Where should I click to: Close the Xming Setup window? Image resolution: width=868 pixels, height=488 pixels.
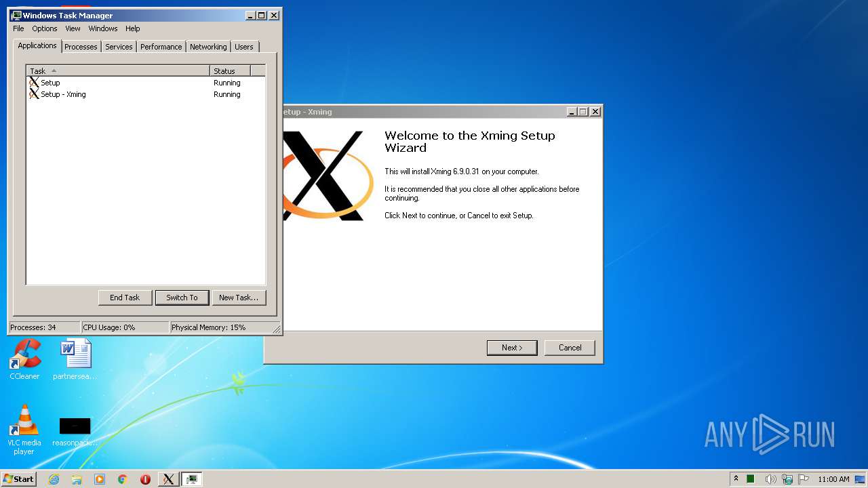[x=595, y=112]
